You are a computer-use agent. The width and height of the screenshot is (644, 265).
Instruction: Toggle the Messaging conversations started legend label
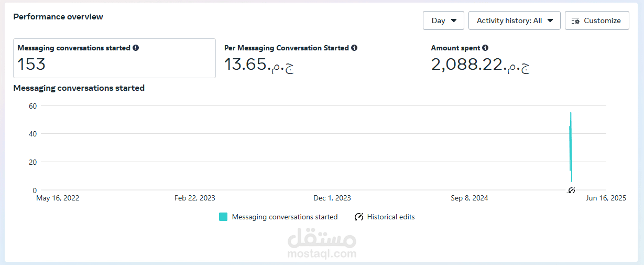(285, 217)
